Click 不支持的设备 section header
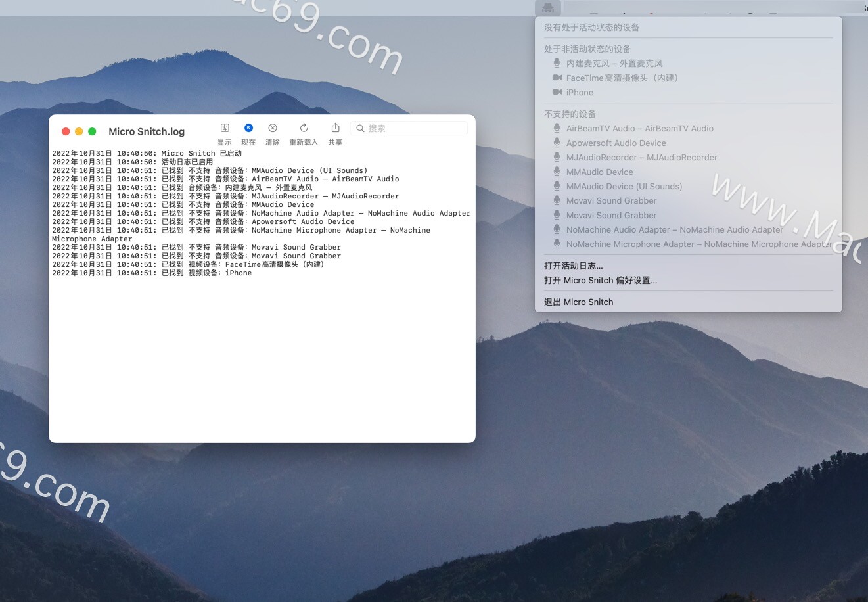 click(570, 114)
